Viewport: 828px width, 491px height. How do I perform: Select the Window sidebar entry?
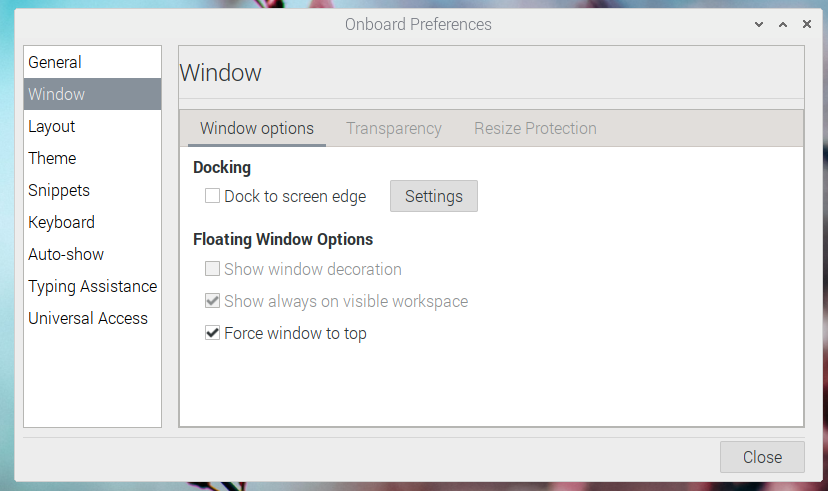click(x=92, y=94)
